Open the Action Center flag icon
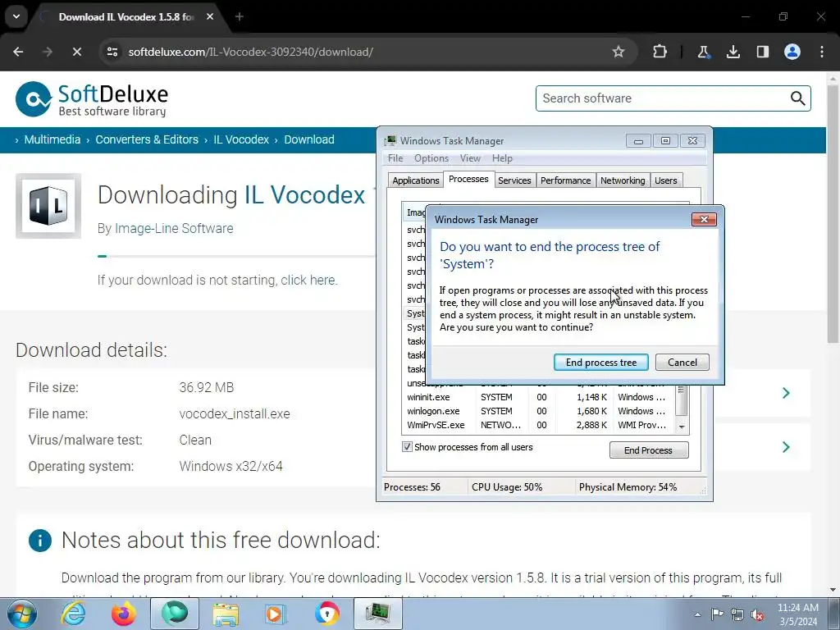This screenshot has width=840, height=630. click(x=717, y=614)
